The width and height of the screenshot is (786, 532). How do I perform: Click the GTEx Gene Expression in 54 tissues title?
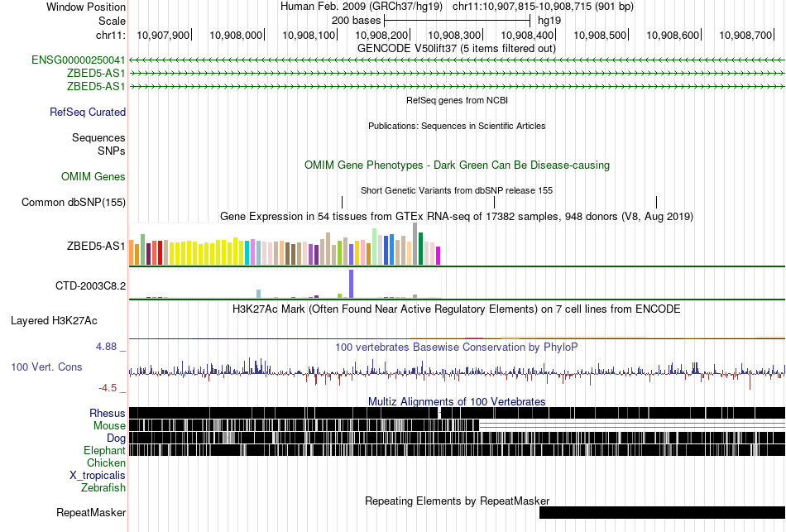click(x=457, y=216)
